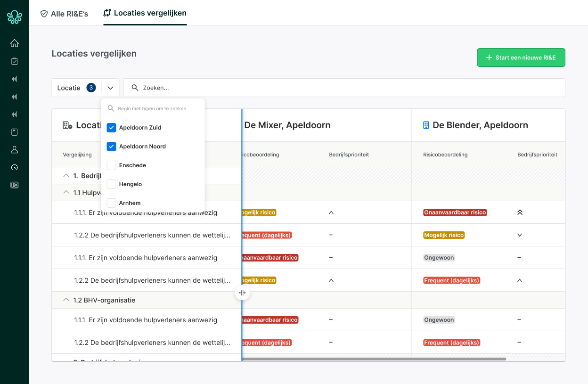Viewport: 588px width, 384px height.
Task: Start een nieuwe RI&E
Action: coord(521,57)
